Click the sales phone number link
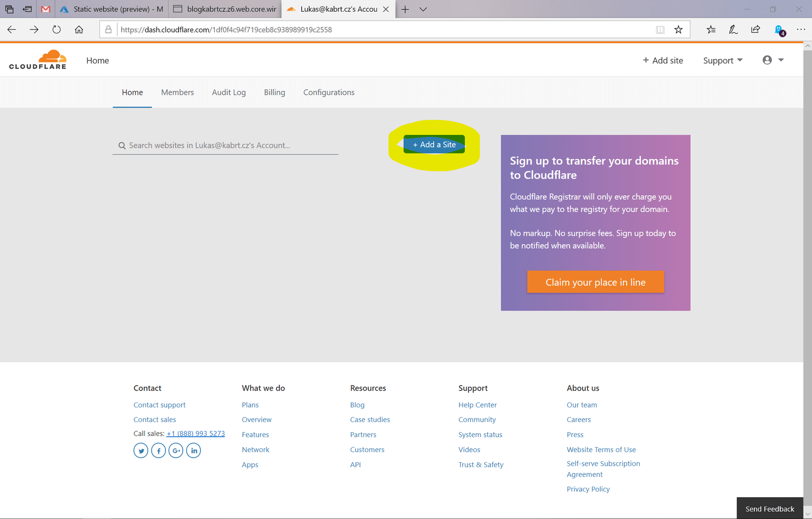 point(195,434)
